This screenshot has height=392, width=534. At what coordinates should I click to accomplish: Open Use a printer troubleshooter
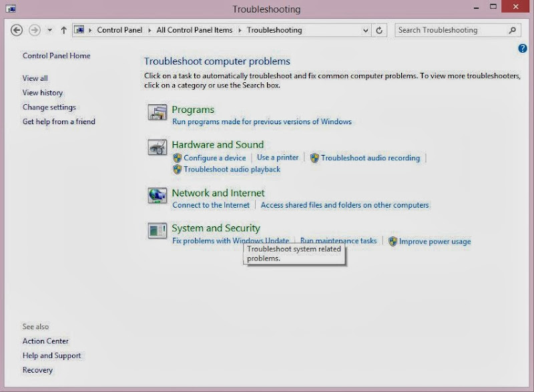pyautogui.click(x=278, y=158)
